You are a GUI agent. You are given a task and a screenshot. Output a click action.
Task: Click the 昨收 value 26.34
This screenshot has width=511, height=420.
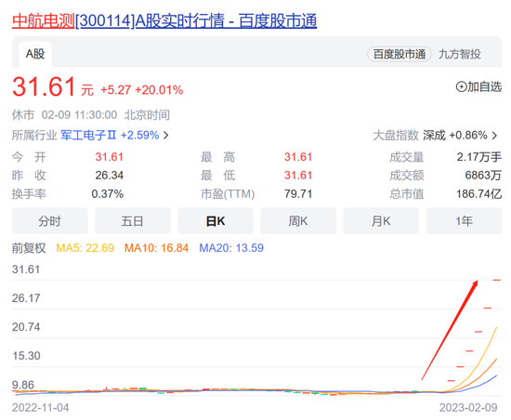point(110,176)
